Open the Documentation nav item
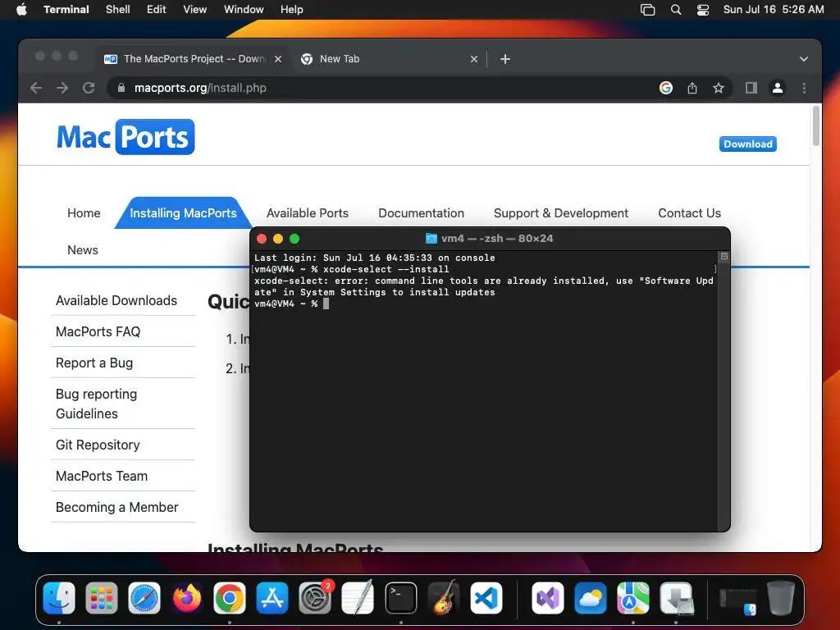The height and width of the screenshot is (630, 840). pyautogui.click(x=421, y=213)
